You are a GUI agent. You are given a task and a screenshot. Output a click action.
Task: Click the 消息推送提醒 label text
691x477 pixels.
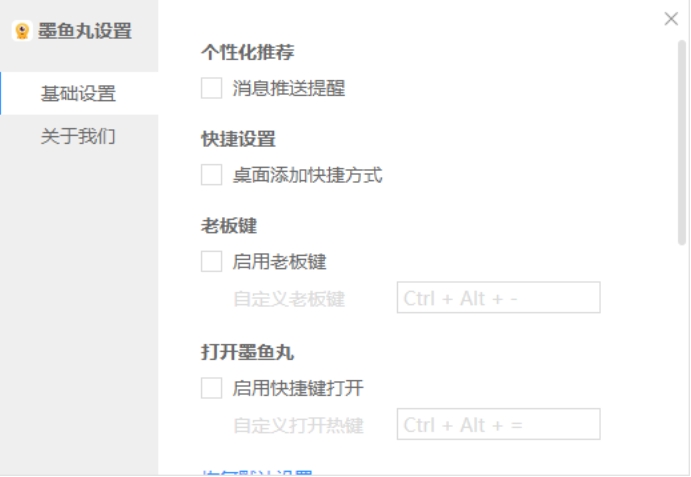289,88
